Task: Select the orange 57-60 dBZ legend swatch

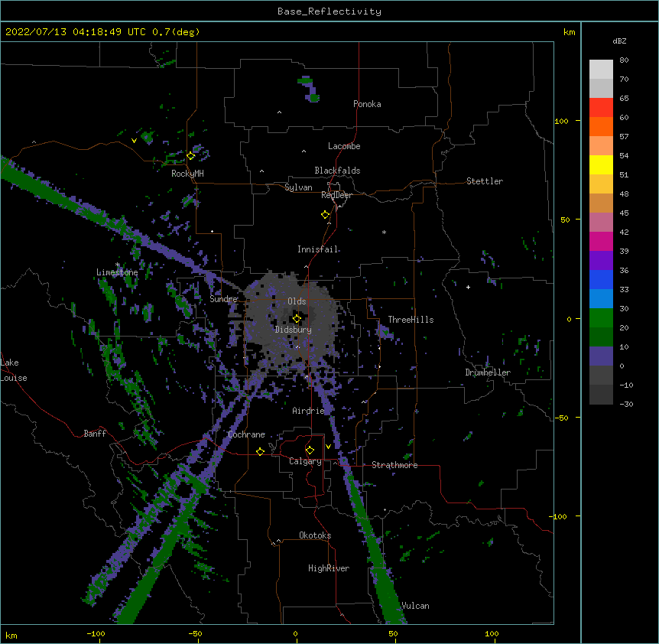Action: click(x=601, y=126)
